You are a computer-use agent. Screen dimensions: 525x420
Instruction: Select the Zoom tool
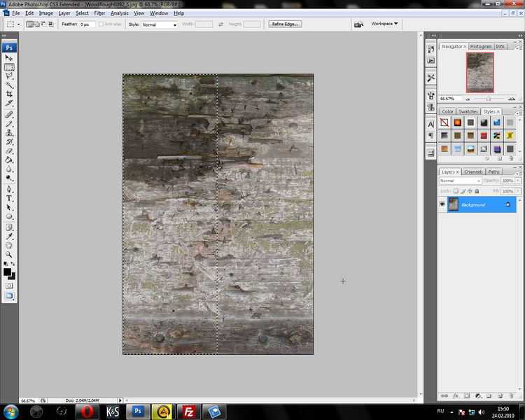9,255
